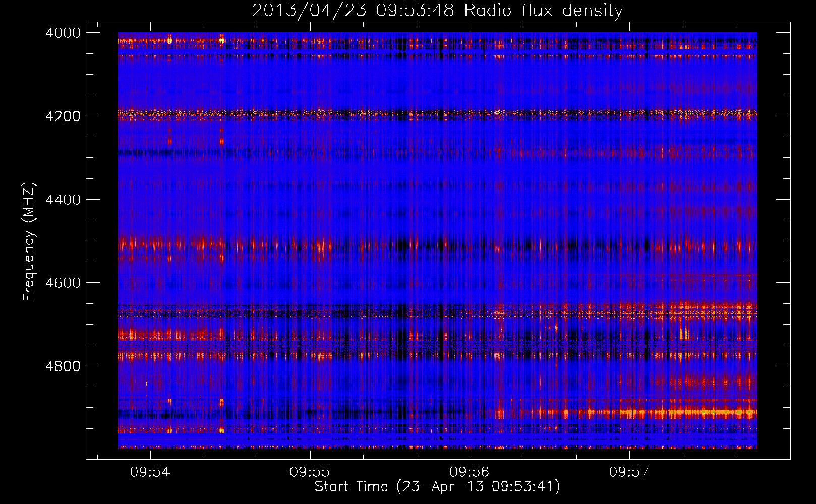Click the 4400 frequency axis label

pyautogui.click(x=63, y=200)
